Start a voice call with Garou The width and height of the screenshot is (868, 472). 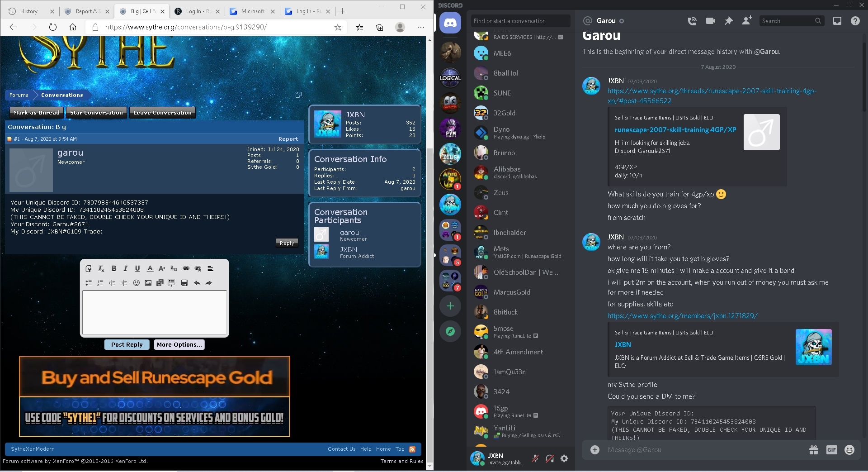click(692, 21)
